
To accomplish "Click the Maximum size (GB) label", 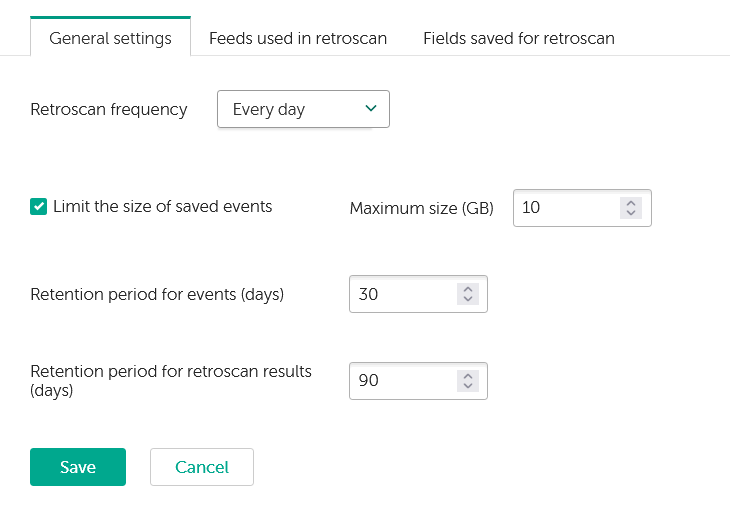I will pos(421,209).
